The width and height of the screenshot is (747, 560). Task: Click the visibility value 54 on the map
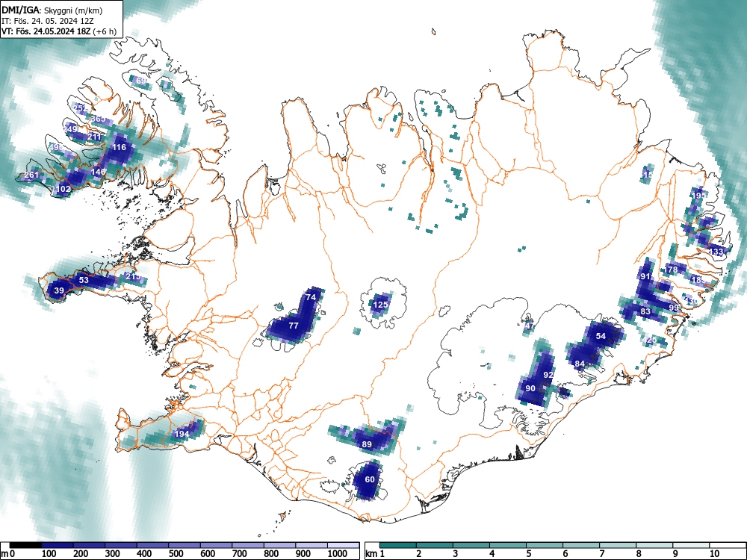pyautogui.click(x=601, y=336)
